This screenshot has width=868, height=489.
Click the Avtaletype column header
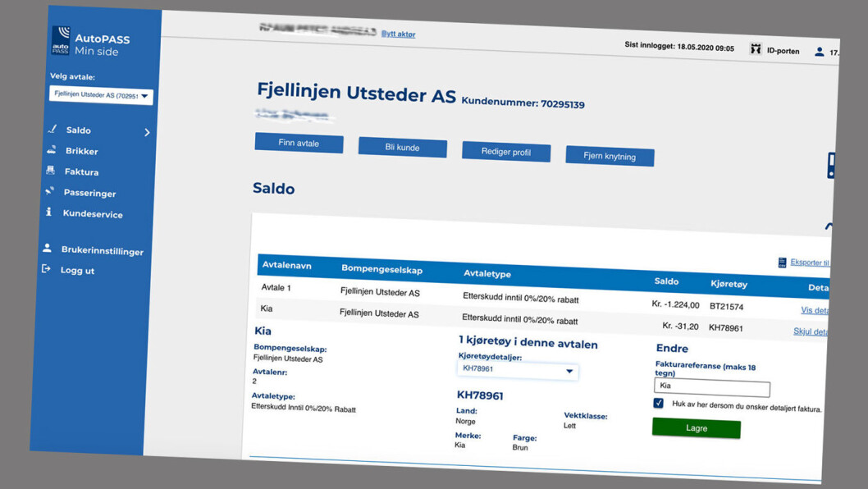click(487, 273)
